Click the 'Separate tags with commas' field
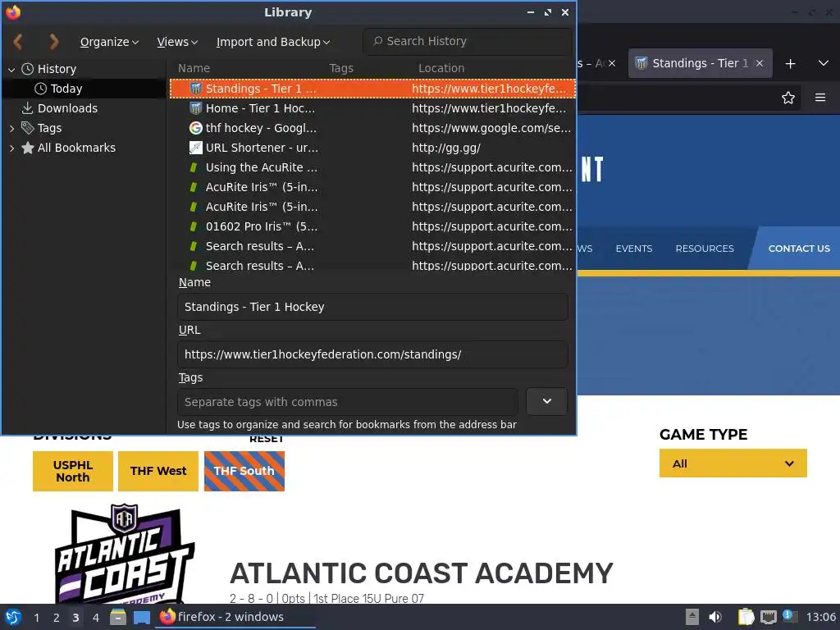 tap(348, 402)
